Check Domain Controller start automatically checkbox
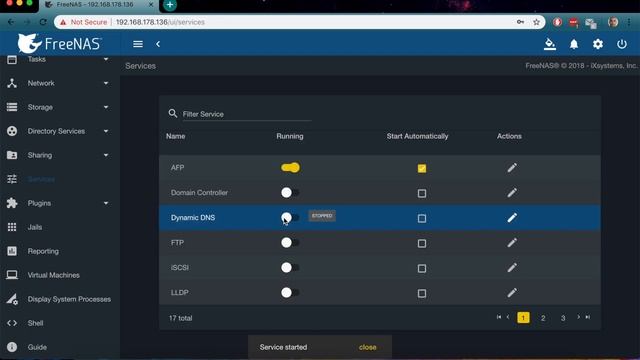Screen dimensions: 640x360 point(422,193)
